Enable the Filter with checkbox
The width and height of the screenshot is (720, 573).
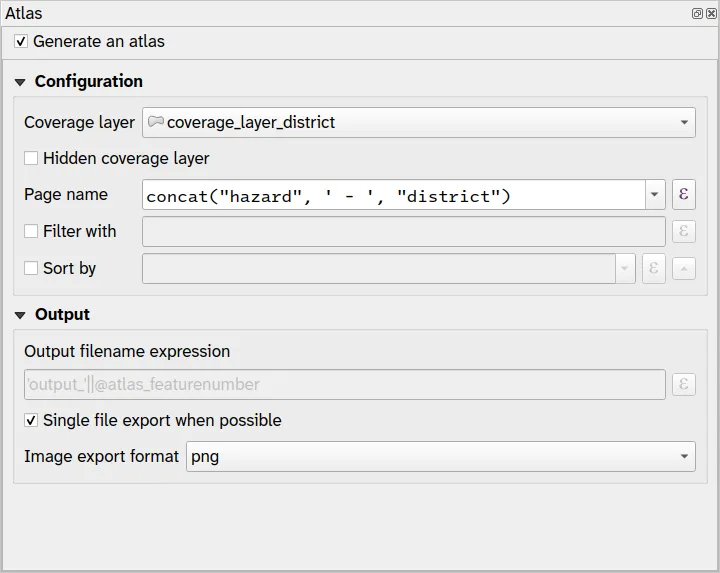point(31,231)
